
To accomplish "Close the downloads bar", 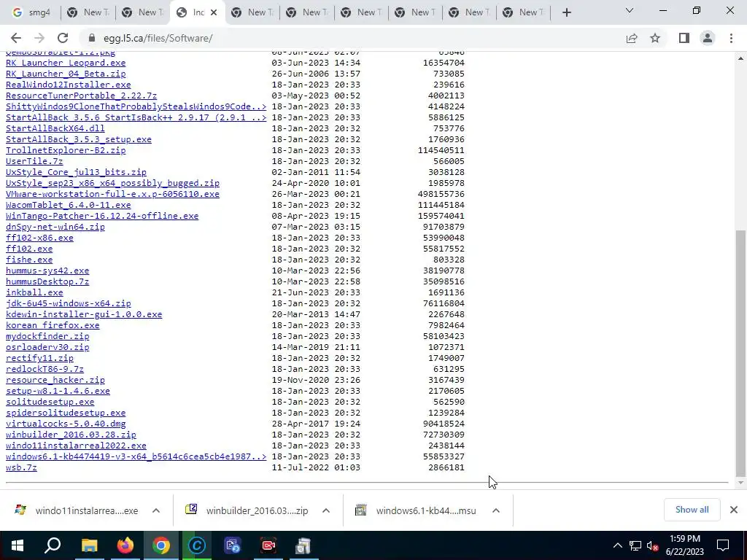I will (x=734, y=510).
